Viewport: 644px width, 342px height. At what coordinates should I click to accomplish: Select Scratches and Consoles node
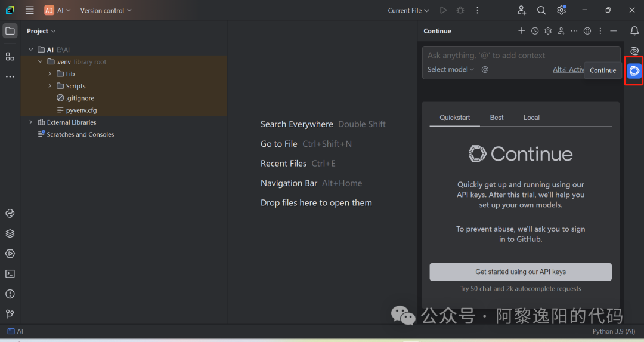pyautogui.click(x=123, y=134)
